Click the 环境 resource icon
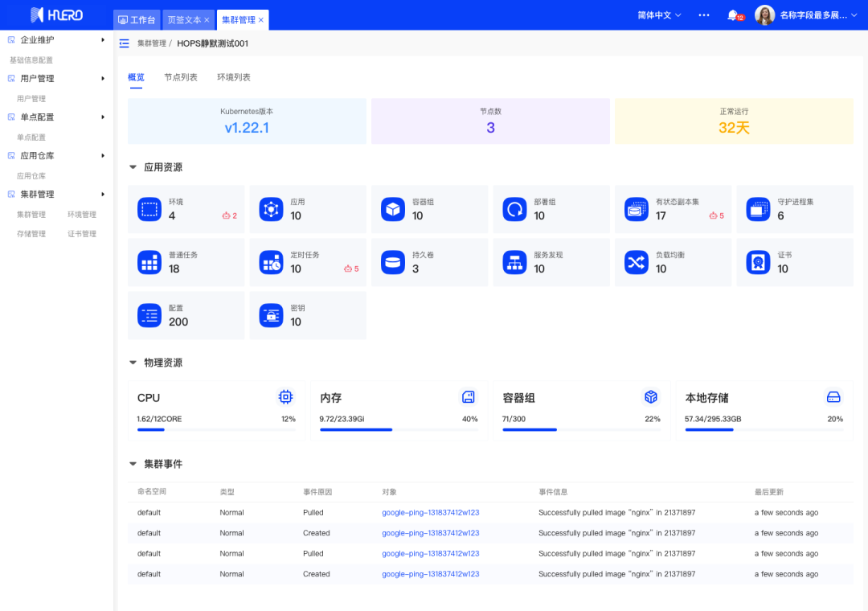 click(149, 210)
